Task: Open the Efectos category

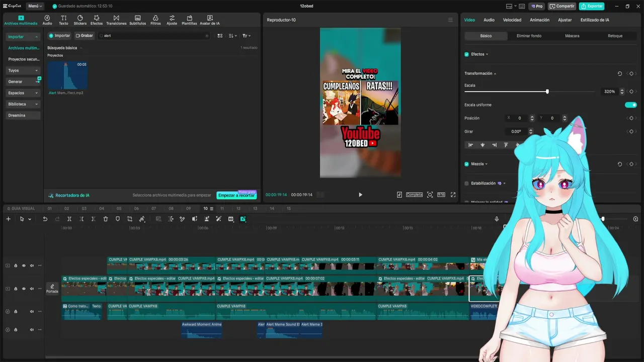Action: click(97, 20)
